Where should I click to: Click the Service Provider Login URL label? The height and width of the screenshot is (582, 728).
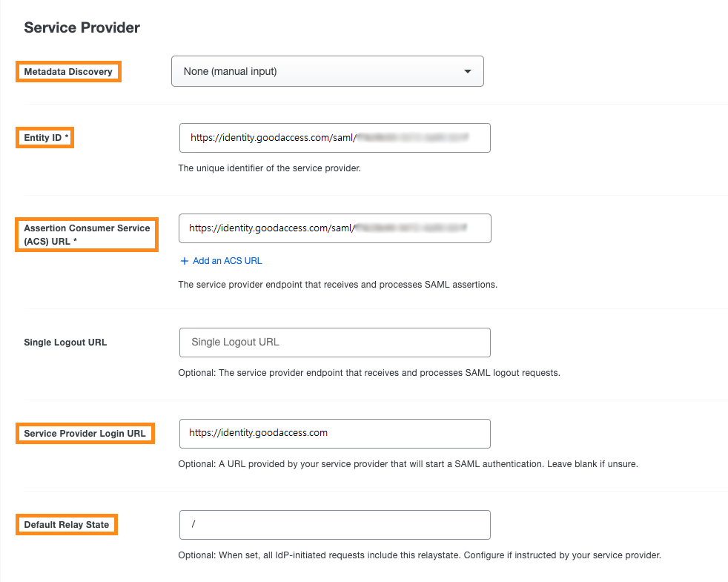coord(85,433)
